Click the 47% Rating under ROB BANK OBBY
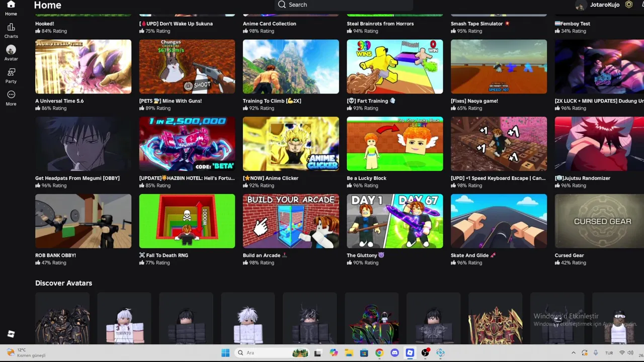Image resolution: width=644 pixels, height=362 pixels. point(51,262)
